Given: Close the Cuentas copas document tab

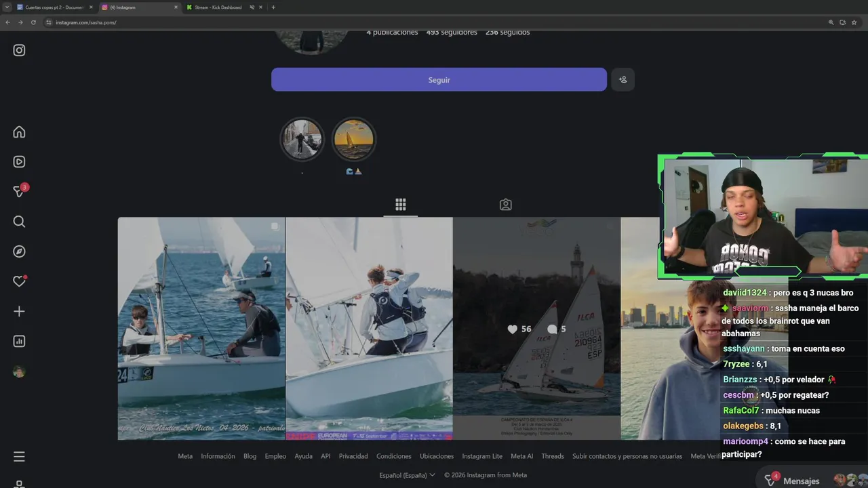Looking at the screenshot, I should click(91, 7).
